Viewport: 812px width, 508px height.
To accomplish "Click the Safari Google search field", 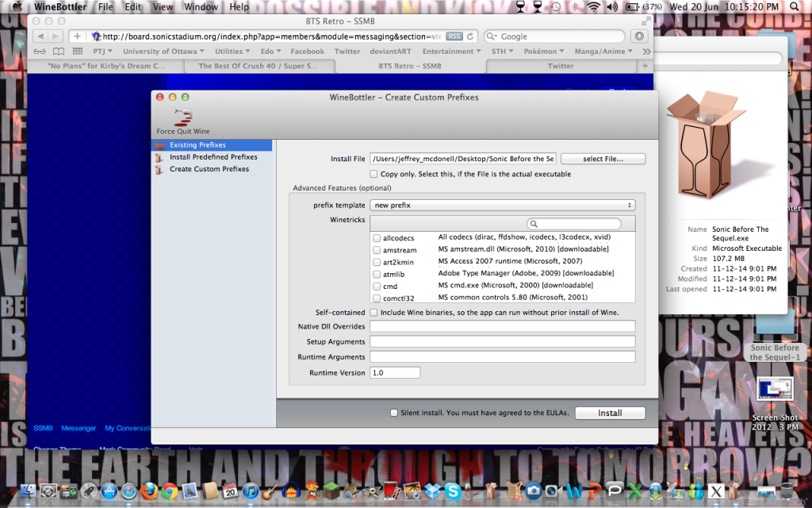I will pyautogui.click(x=555, y=37).
